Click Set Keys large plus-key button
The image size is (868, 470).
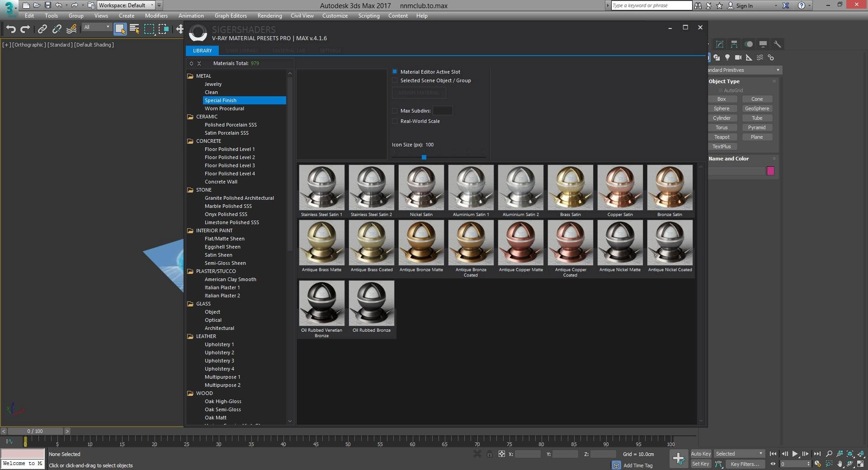pyautogui.click(x=678, y=459)
